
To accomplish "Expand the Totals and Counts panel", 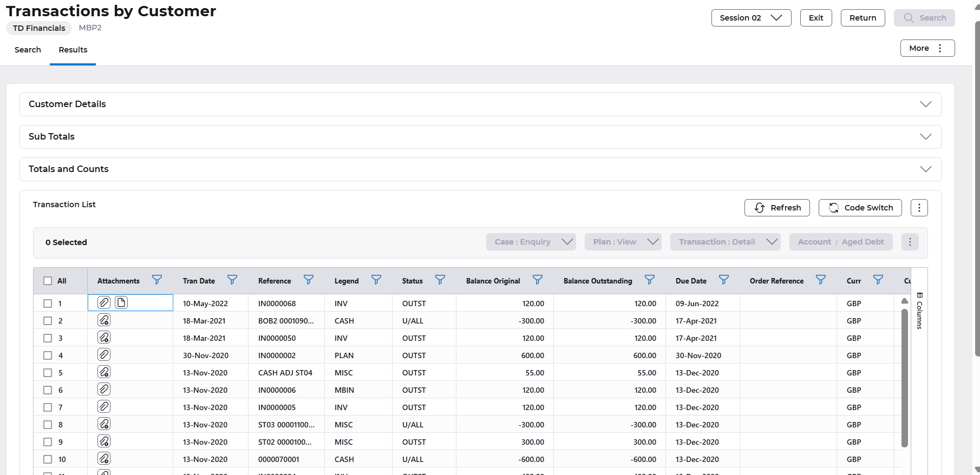I will [x=925, y=169].
